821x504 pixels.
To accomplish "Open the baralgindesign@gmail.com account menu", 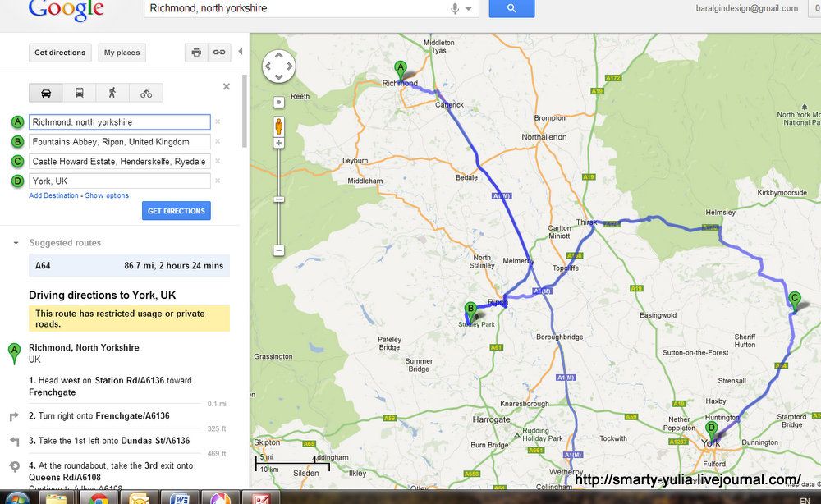I will point(746,8).
